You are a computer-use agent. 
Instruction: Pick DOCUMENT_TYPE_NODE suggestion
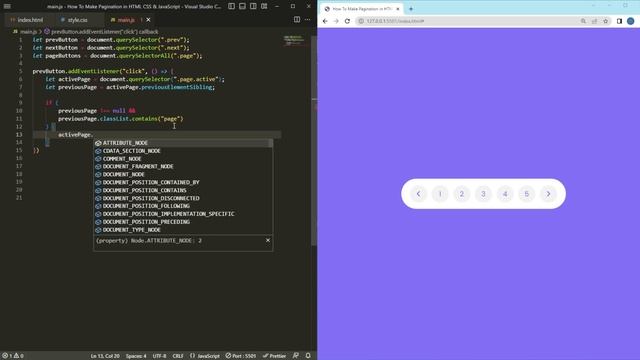(x=183, y=230)
